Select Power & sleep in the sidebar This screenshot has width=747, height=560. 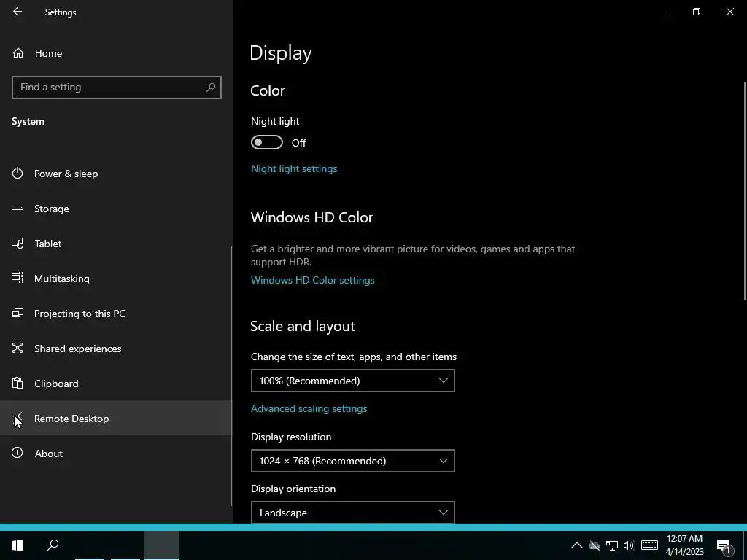[117, 174]
